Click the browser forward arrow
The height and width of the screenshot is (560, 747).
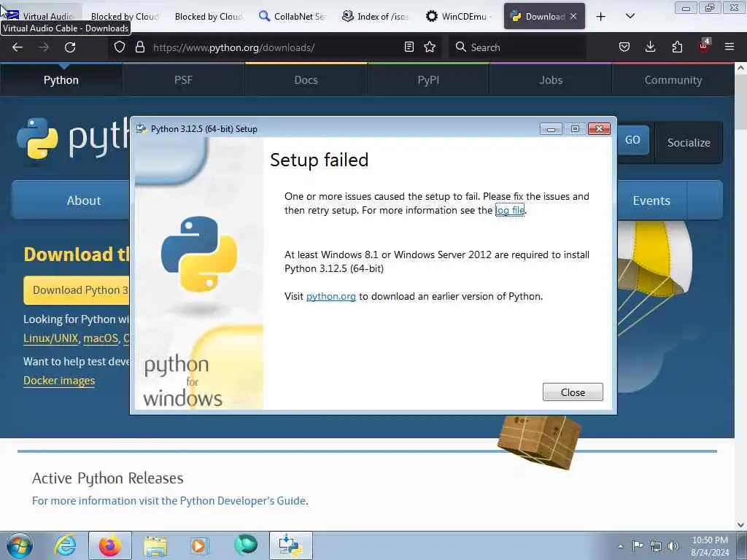click(x=44, y=47)
